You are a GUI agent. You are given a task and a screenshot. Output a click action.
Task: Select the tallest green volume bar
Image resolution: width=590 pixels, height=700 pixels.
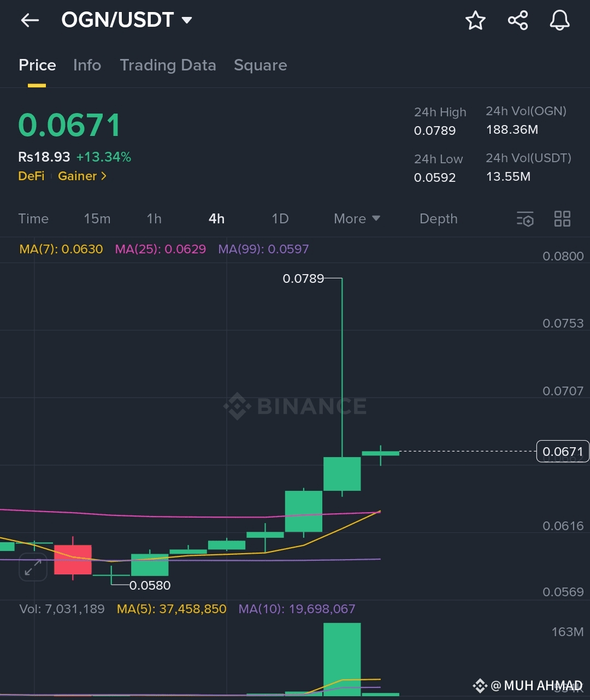point(342,659)
